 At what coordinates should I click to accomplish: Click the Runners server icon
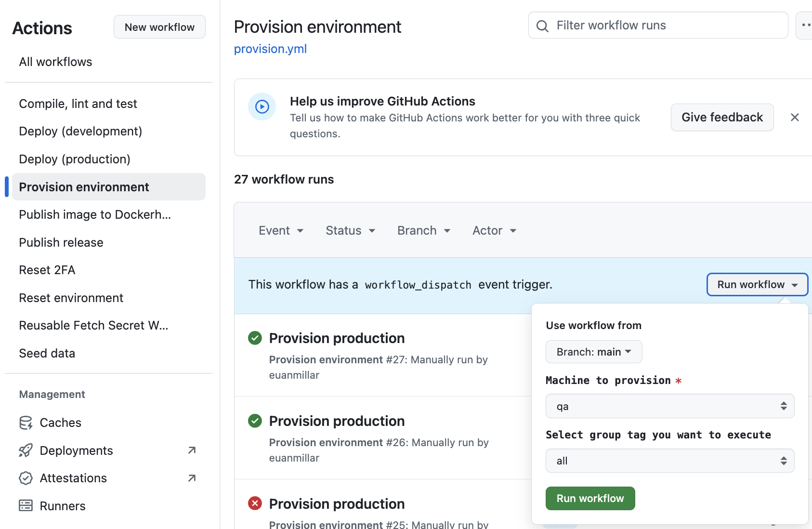click(x=26, y=505)
